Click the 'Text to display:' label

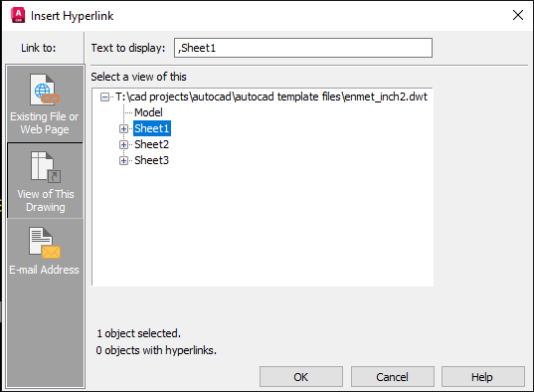128,48
